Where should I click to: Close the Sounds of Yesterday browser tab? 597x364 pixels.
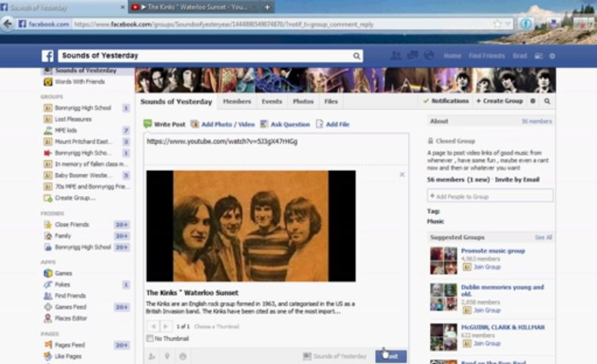[x=122, y=7]
